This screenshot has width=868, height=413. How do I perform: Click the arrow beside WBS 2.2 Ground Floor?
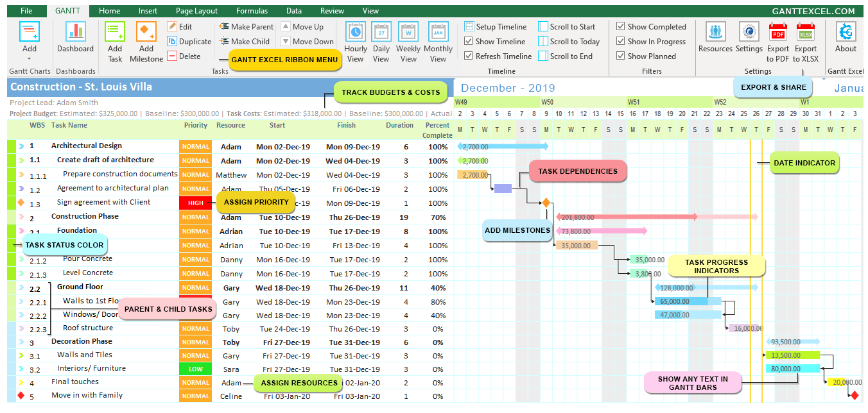tap(21, 289)
